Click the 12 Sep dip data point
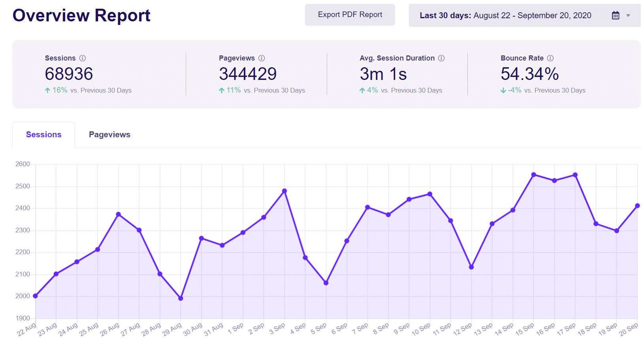The image size is (644, 343). (x=471, y=267)
